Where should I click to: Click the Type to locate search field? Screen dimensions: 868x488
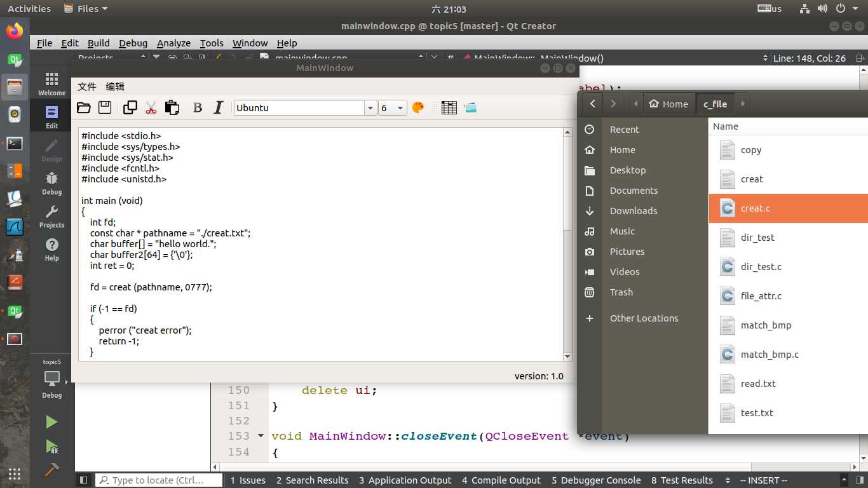(x=159, y=480)
